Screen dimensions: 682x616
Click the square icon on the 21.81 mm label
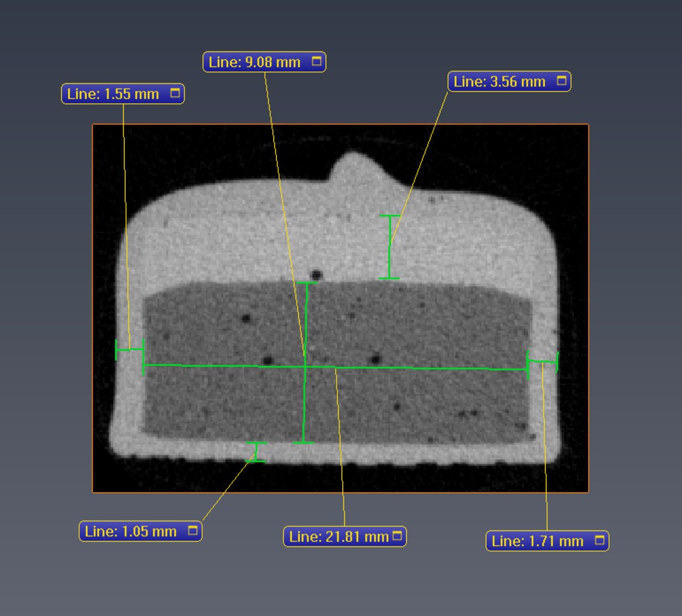[397, 536]
